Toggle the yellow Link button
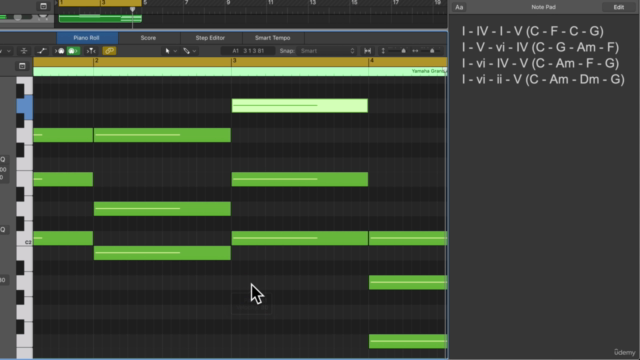Viewport: 640px width, 360px height. pyautogui.click(x=109, y=51)
